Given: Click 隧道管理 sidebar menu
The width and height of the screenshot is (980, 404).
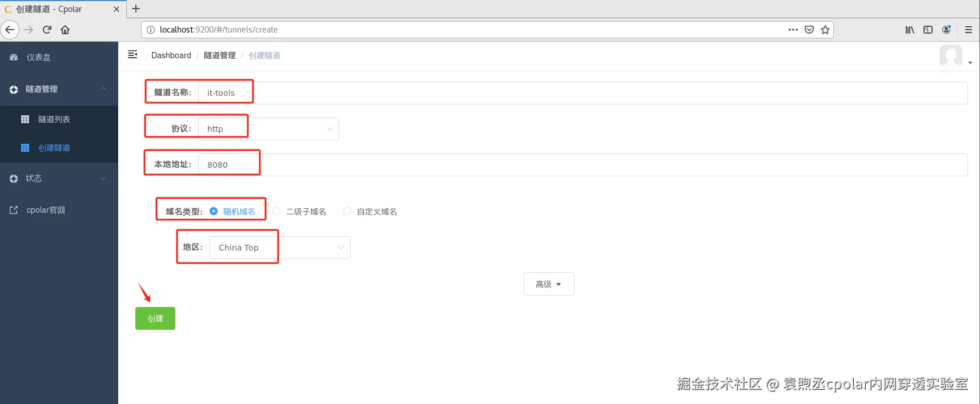Looking at the screenshot, I should tap(59, 89).
